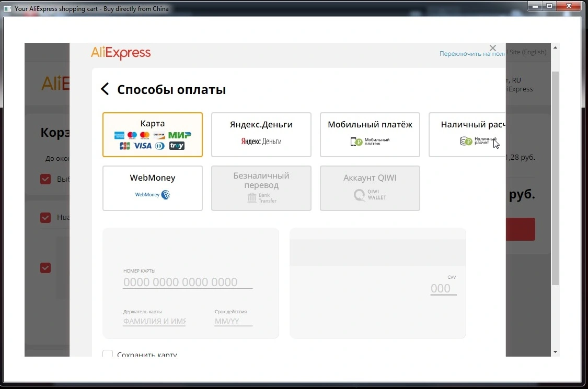Focus the cardholder name field
This screenshot has width=588, height=389.
tap(155, 321)
